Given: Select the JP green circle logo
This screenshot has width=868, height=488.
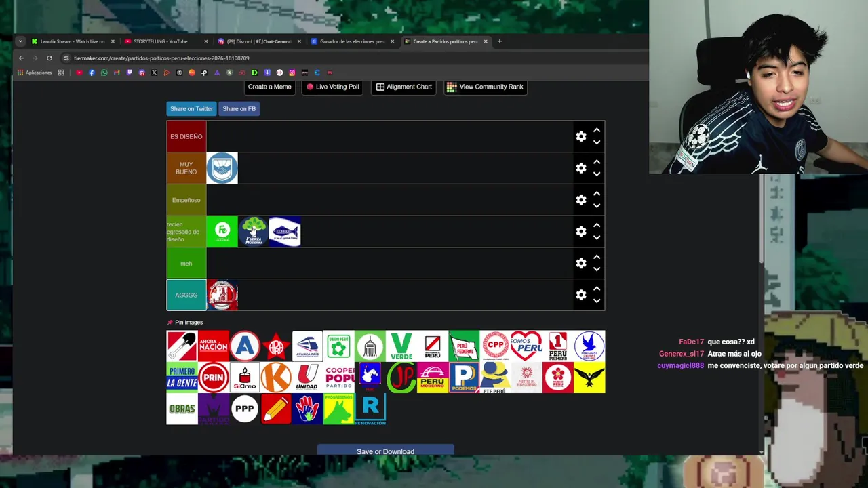Looking at the screenshot, I should [401, 378].
